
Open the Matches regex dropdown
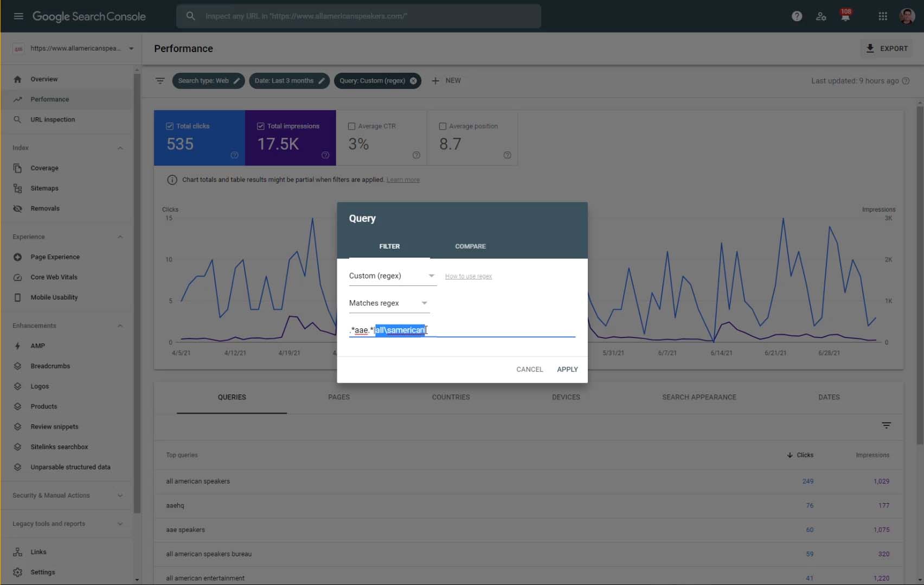389,303
